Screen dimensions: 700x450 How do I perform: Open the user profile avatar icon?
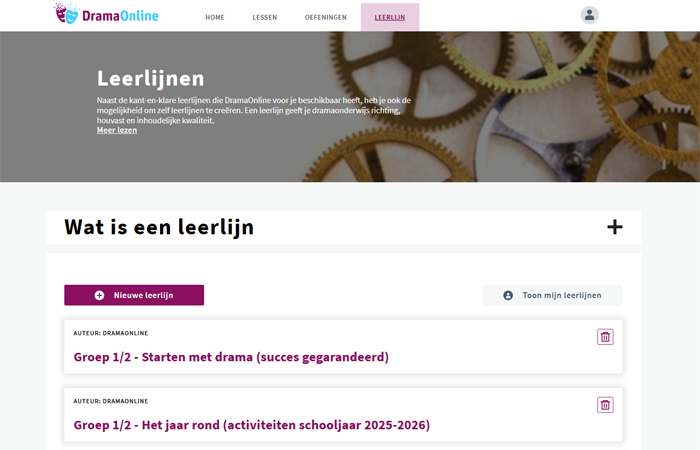[589, 15]
